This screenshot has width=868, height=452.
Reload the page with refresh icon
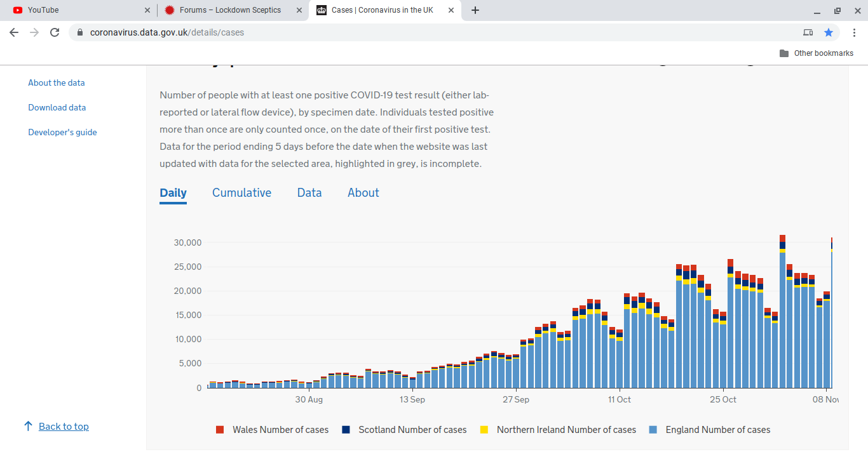coord(55,32)
